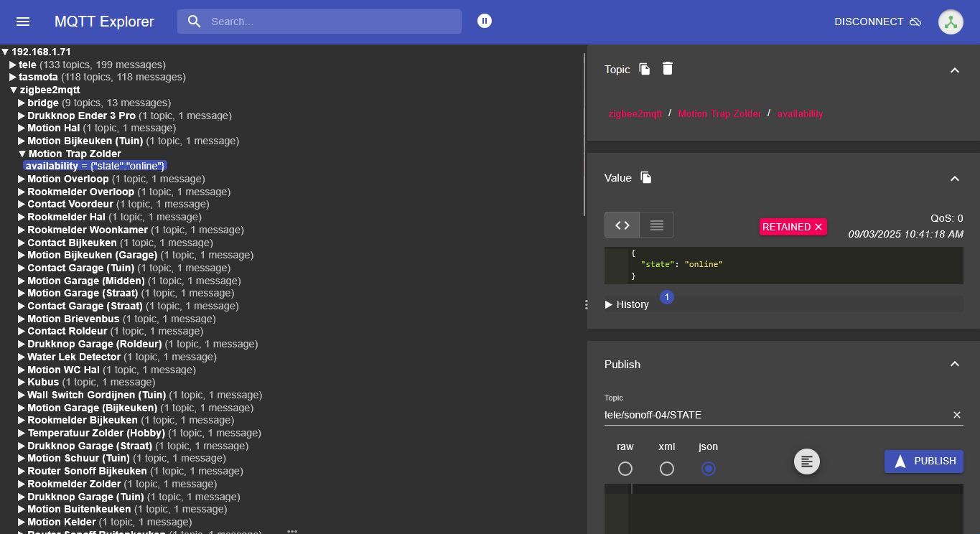
Task: Switch to the raw code view icon
Action: [622, 225]
